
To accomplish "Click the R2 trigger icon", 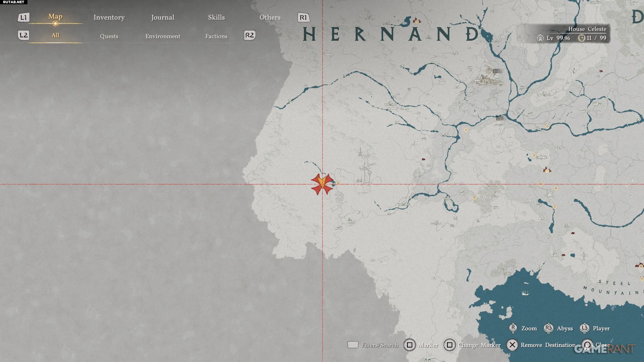I will tap(250, 35).
